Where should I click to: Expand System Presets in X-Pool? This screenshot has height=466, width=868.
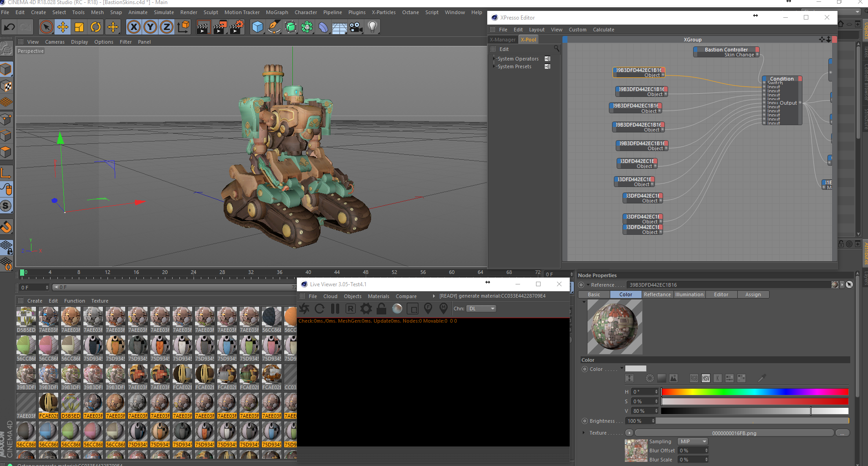494,66
